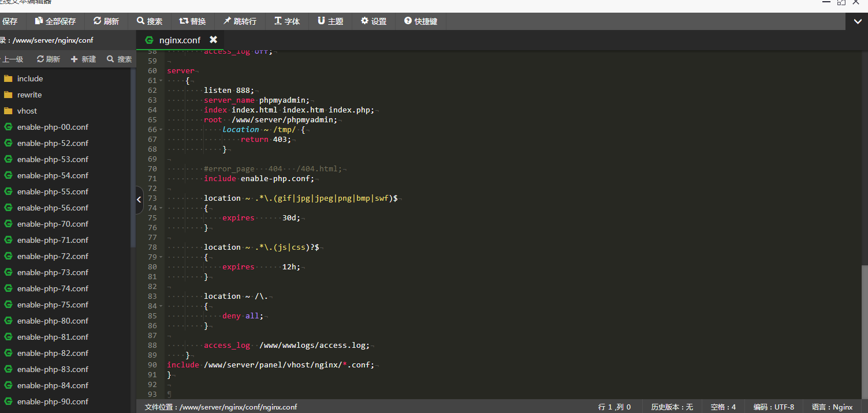Viewport: 868px width, 413px height.
Task: Fold the code block at line 61
Action: [161, 81]
